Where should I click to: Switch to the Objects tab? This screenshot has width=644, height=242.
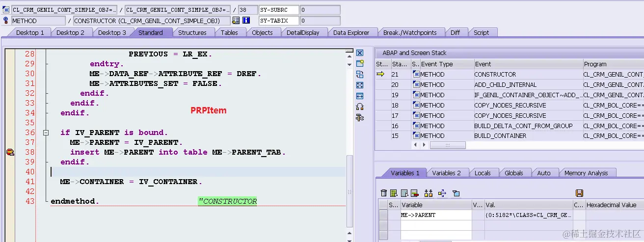click(263, 32)
